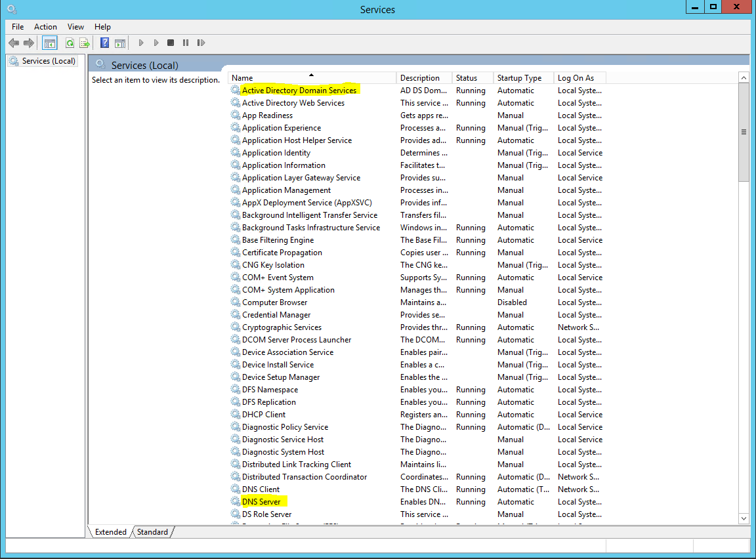This screenshot has height=559, width=756.
Task: Select the Device Install Service row
Action: pos(417,364)
